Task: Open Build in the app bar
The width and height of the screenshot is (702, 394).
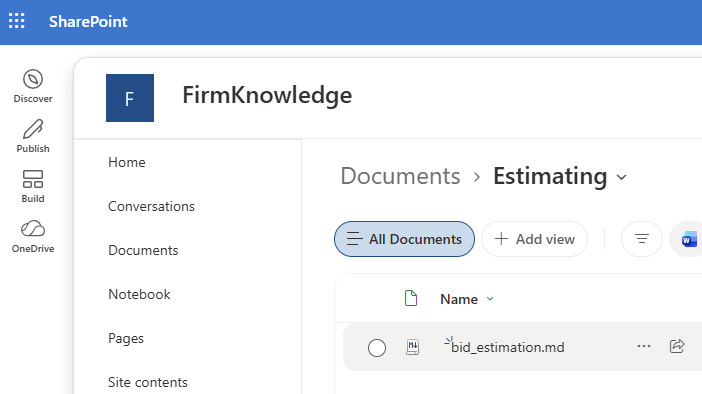Action: click(x=33, y=187)
